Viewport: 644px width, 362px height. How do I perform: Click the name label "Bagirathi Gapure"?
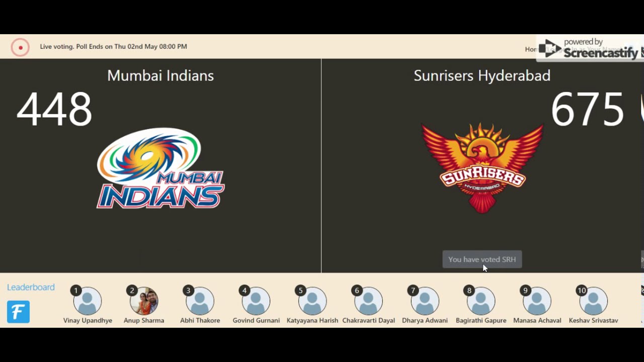pos(481,320)
